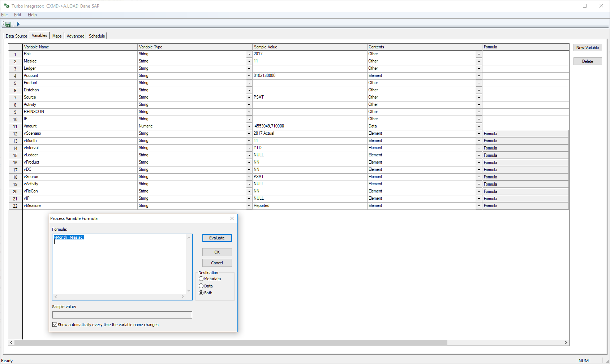The height and width of the screenshot is (364, 610).
Task: Click left arrow of variables grid scrollbar
Action: click(11, 342)
